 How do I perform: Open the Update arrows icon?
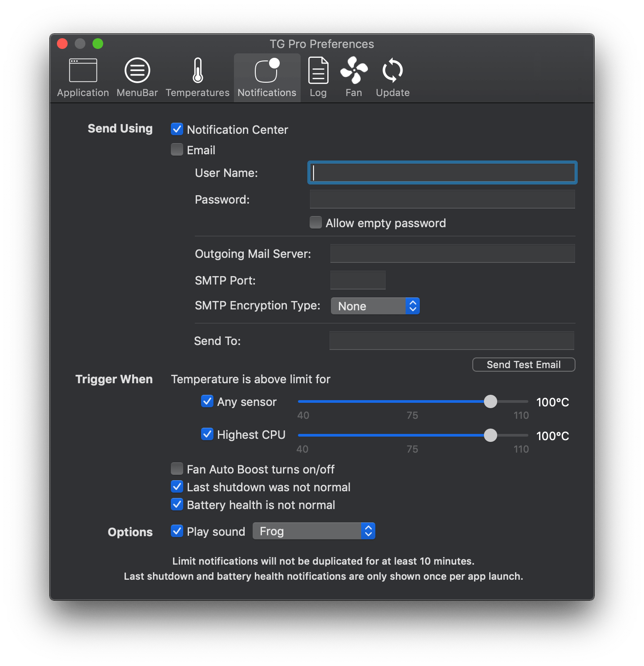point(393,70)
